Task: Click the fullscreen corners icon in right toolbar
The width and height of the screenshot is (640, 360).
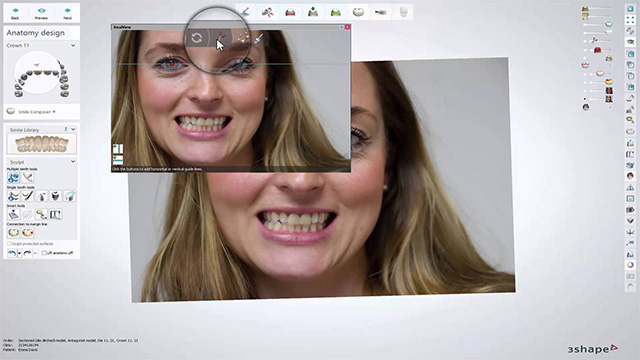Action: coord(630,20)
